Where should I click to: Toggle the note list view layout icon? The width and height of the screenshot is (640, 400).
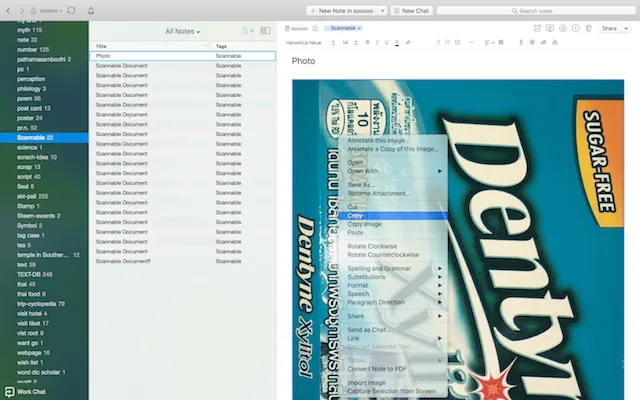[265, 31]
